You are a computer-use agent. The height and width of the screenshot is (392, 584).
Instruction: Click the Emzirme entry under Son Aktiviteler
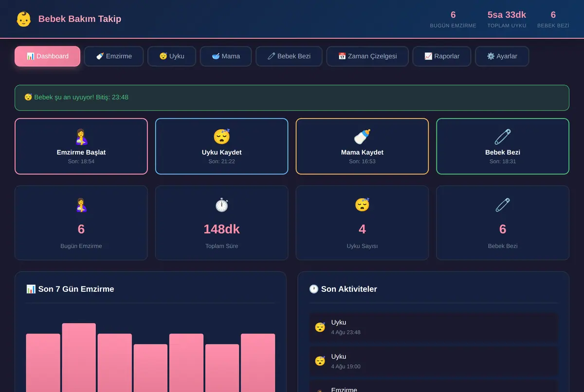pos(434,386)
